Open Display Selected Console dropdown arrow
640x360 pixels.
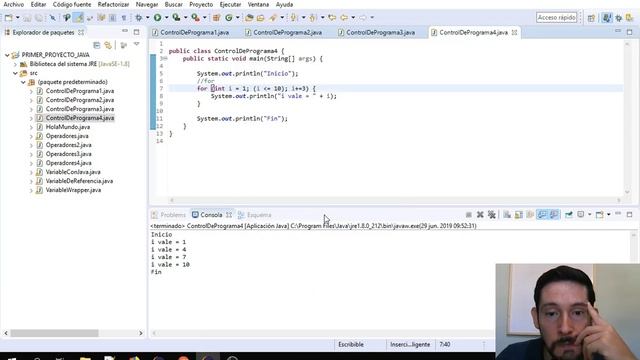(x=589, y=215)
